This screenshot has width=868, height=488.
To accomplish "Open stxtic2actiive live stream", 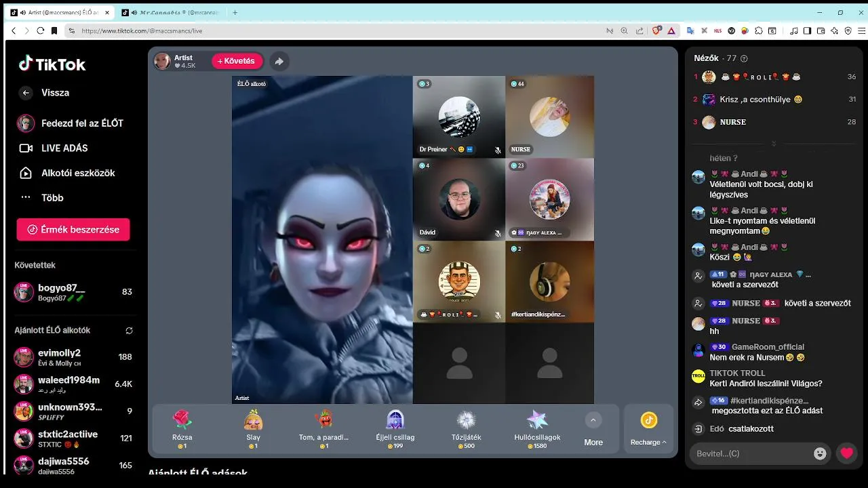I will (73, 439).
